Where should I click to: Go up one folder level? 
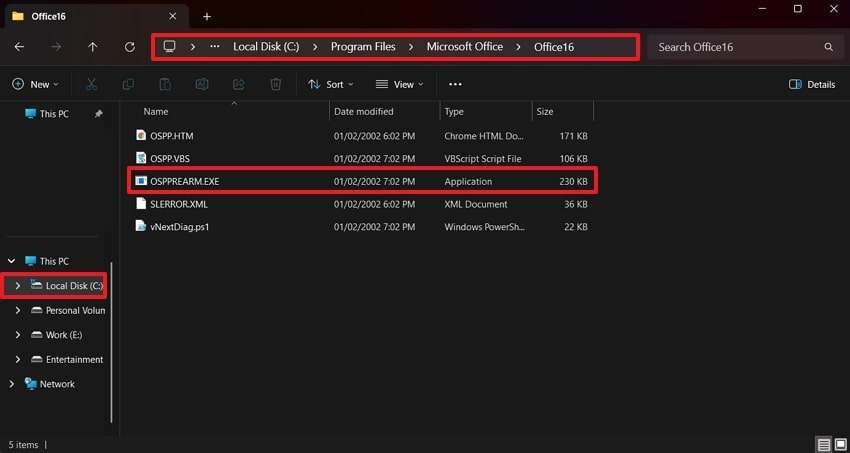[93, 47]
